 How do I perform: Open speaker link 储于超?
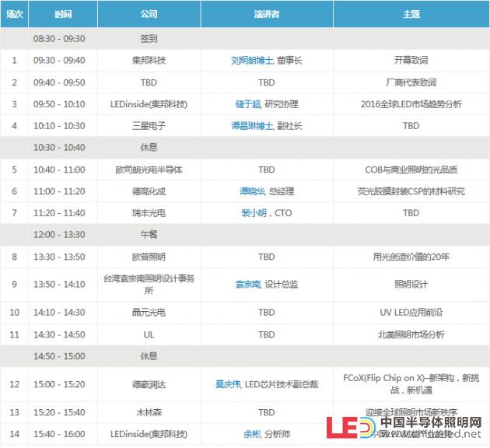tap(248, 104)
